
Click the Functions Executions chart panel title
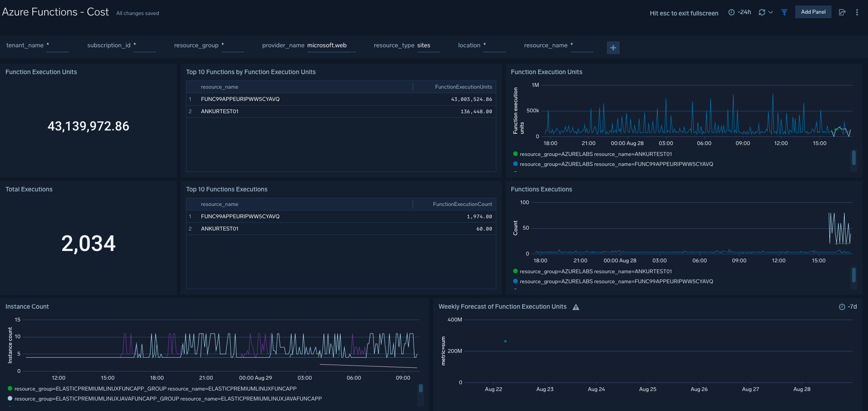tap(541, 189)
